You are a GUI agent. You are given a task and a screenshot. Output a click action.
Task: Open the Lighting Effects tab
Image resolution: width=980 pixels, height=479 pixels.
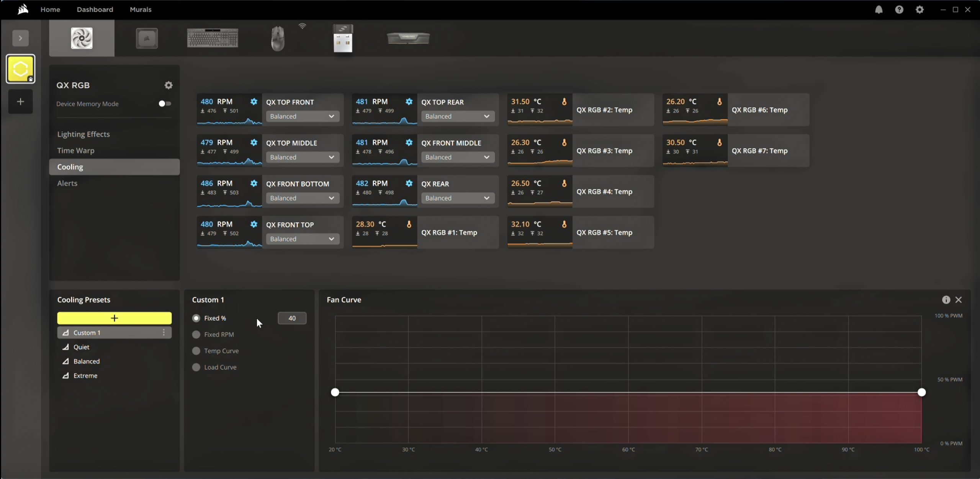(x=83, y=134)
